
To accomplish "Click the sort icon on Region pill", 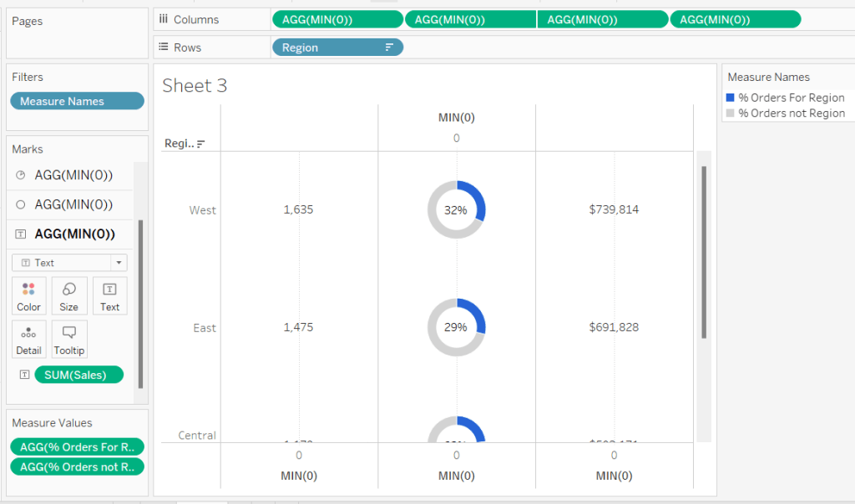I will 389,48.
